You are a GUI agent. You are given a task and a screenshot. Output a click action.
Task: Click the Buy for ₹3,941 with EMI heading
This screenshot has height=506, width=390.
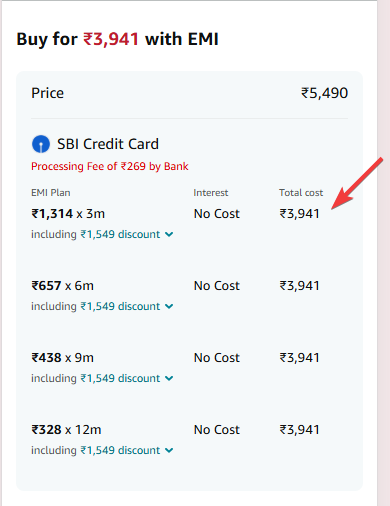[117, 39]
